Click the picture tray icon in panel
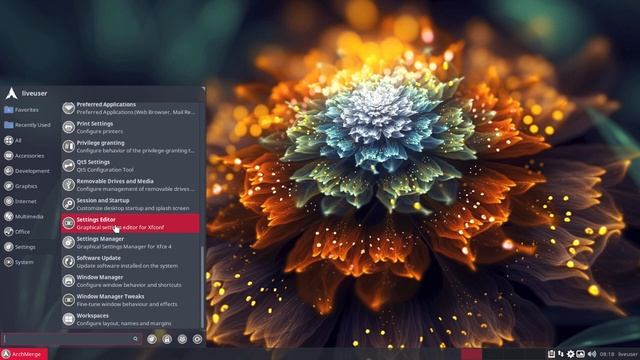 [580, 354]
